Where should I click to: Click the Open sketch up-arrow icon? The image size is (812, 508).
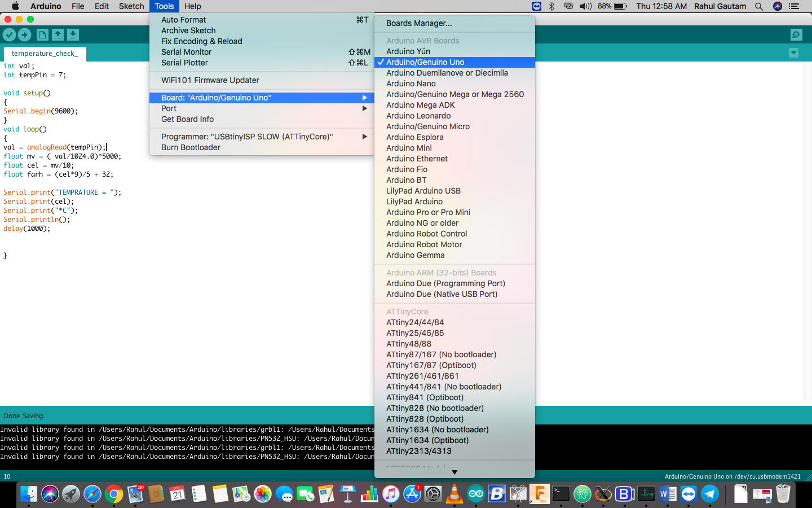click(x=58, y=34)
